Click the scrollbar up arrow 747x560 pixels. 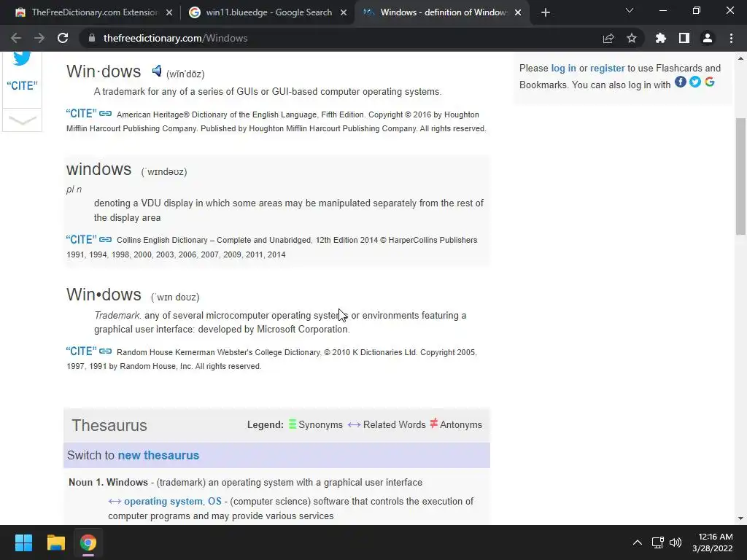pos(741,58)
